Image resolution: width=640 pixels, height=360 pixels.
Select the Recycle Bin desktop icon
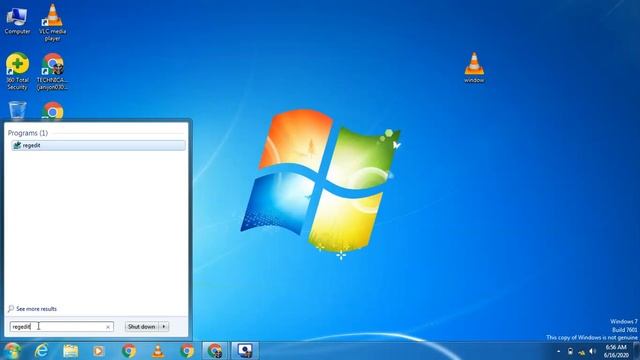17,110
